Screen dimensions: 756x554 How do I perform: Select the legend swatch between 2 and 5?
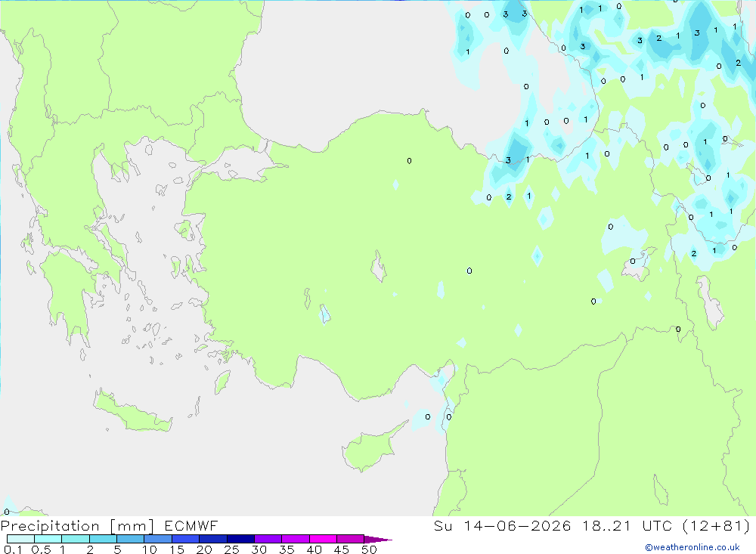pyautogui.click(x=103, y=539)
